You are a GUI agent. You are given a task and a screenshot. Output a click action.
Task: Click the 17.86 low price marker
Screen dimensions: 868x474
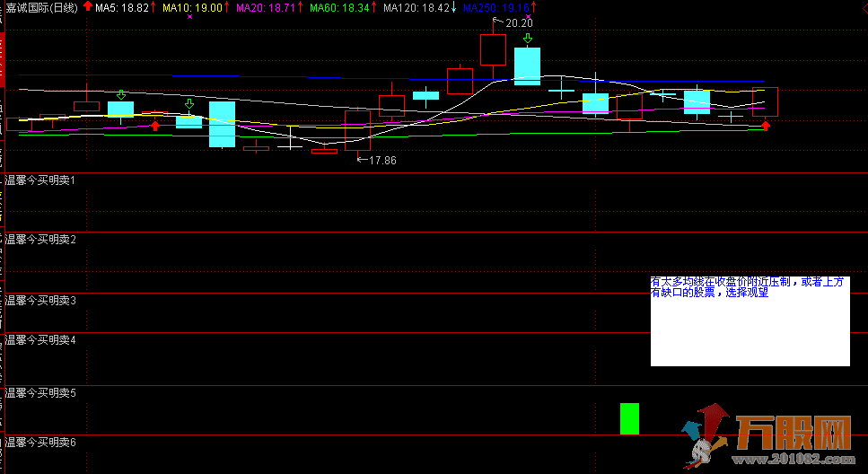click(x=377, y=160)
